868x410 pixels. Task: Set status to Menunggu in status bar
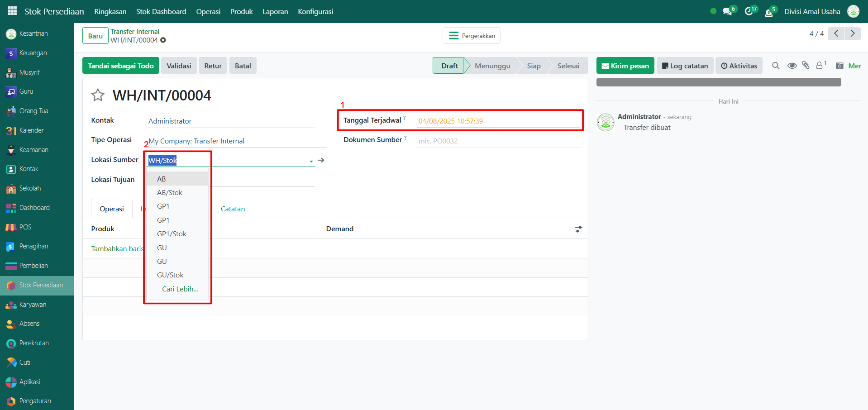click(492, 66)
